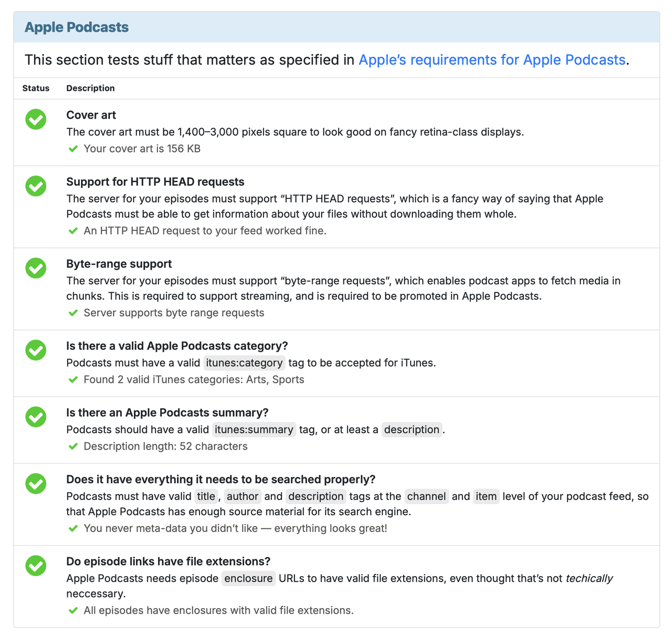Screen dimensions: 672x639
Task: Click the HTTP HEAD requests status checkmark icon
Action: tap(36, 186)
